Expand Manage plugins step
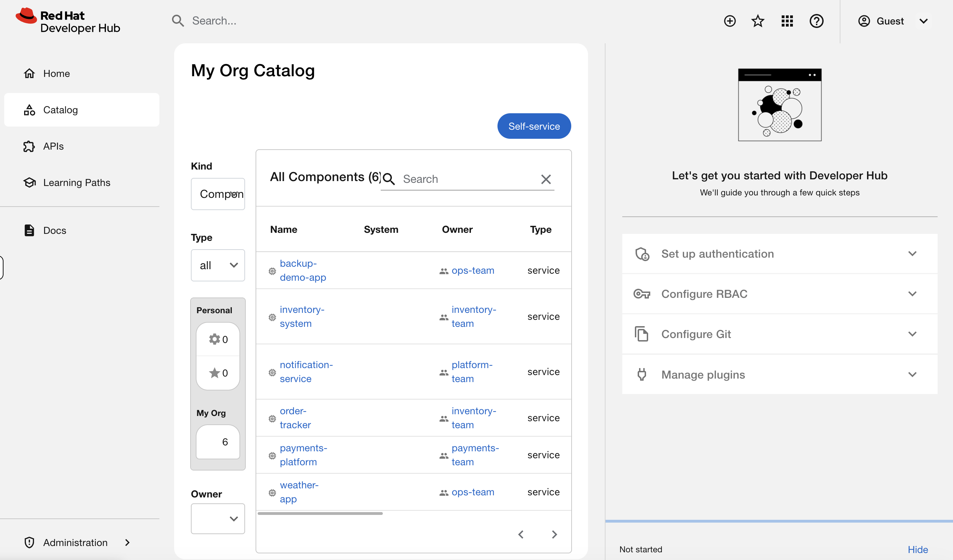 [x=780, y=374]
